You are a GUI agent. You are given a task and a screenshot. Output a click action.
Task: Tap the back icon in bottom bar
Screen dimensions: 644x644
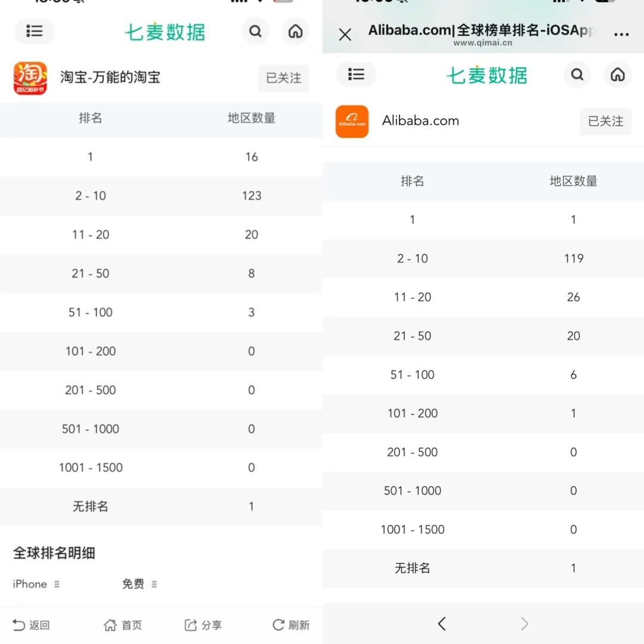click(x=31, y=625)
